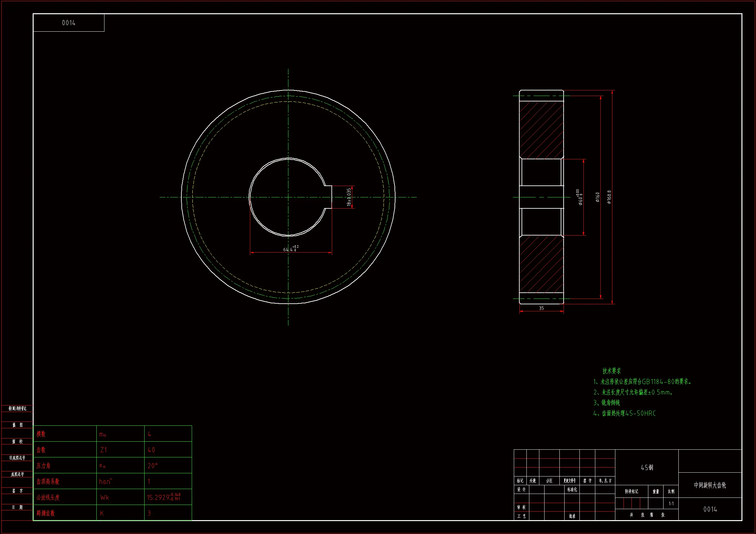Image resolution: width=756 pixels, height=534 pixels.
Task: Select the 中间旋转大齿轮 part name text
Action: coord(710,485)
